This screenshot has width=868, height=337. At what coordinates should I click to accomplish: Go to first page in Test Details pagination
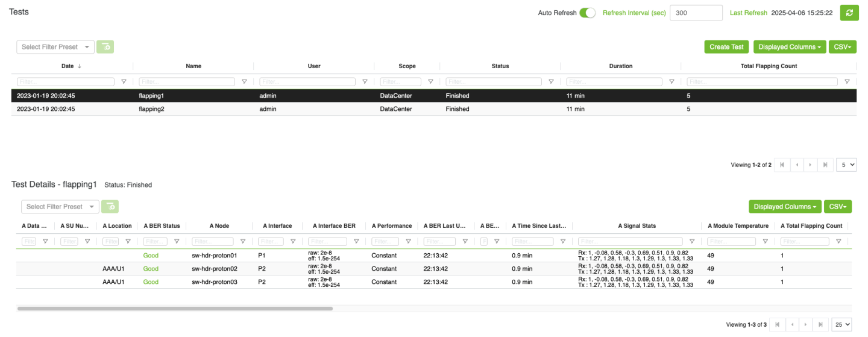click(x=777, y=324)
